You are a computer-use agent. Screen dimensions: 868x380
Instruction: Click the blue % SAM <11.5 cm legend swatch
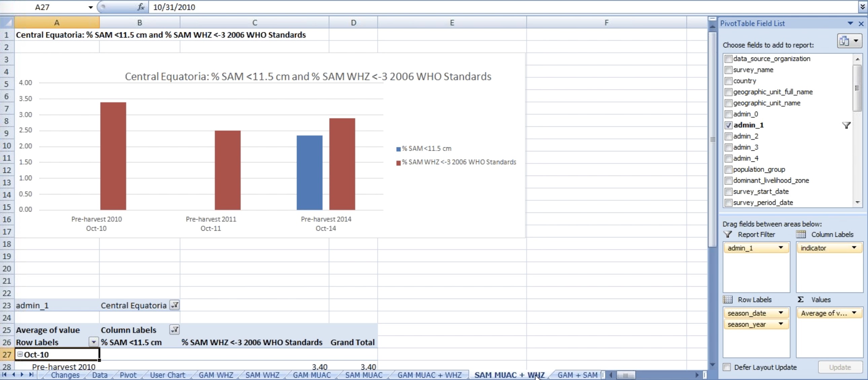click(x=398, y=149)
